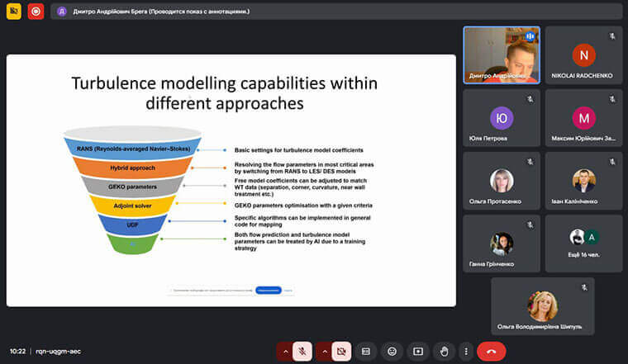Raise your hand using the hand icon

point(444,351)
